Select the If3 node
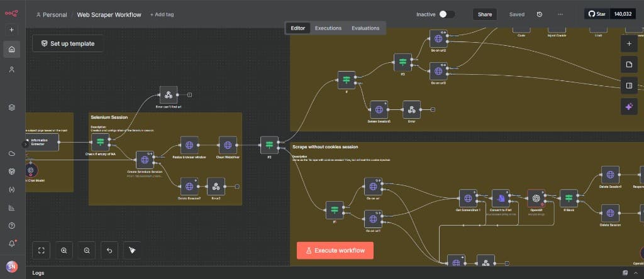Screen dimensions: 644x279 click(403, 62)
